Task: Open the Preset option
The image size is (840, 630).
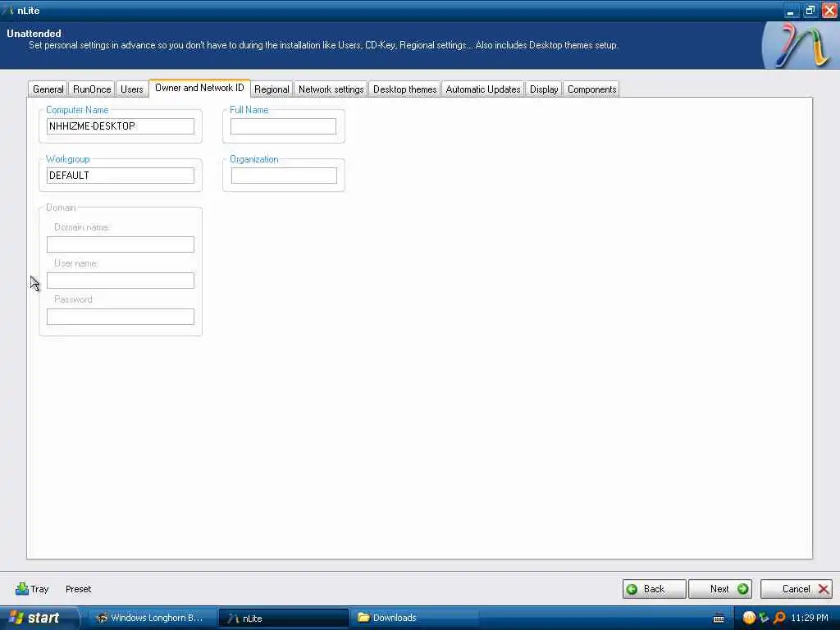Action: coord(78,589)
